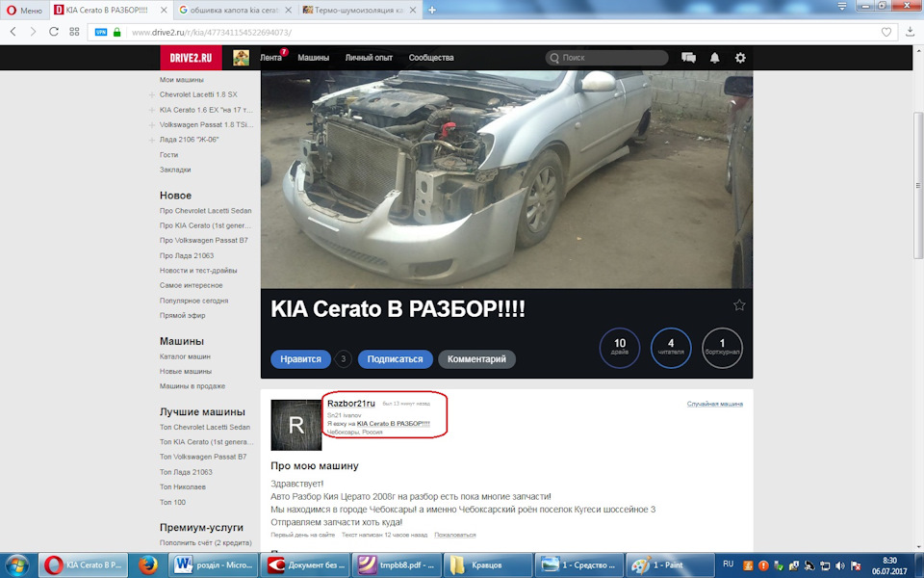924x578 pixels.
Task: Click 'Пожаловаться' report link
Action: tap(455, 535)
